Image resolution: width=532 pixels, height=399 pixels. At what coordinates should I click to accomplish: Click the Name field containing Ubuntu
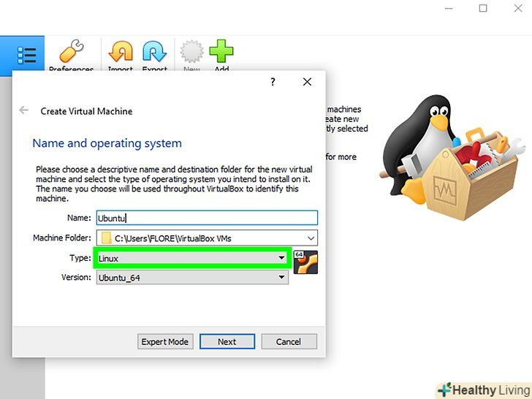click(x=207, y=218)
